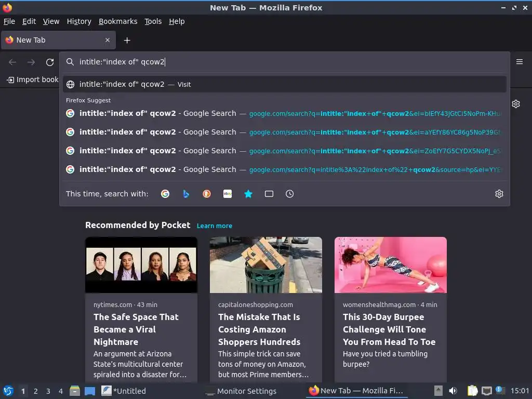Open Pocket Learn more link
The height and width of the screenshot is (399, 532).
[x=215, y=225]
